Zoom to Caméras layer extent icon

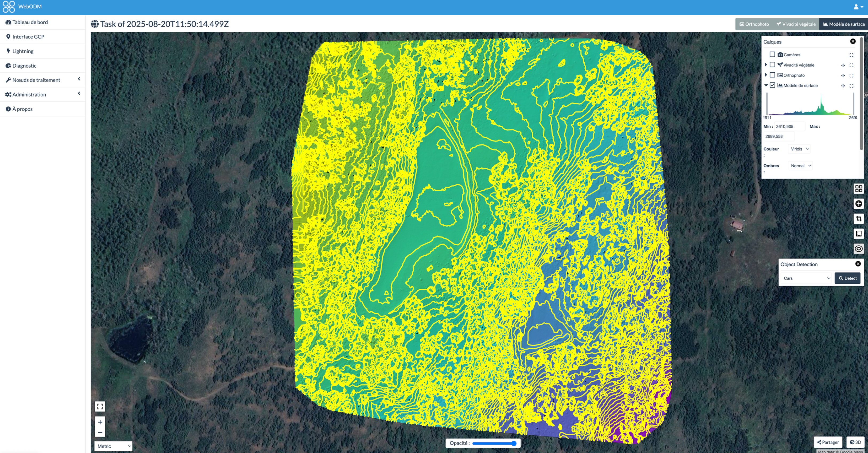pos(851,55)
